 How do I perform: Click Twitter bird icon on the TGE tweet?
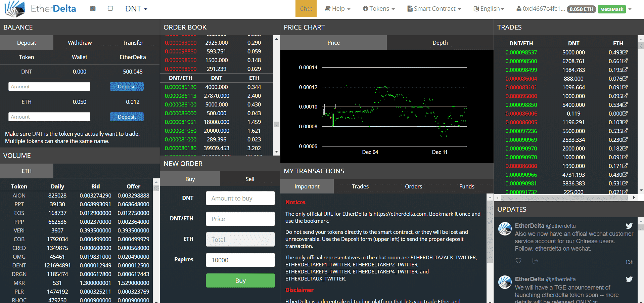tap(629, 279)
